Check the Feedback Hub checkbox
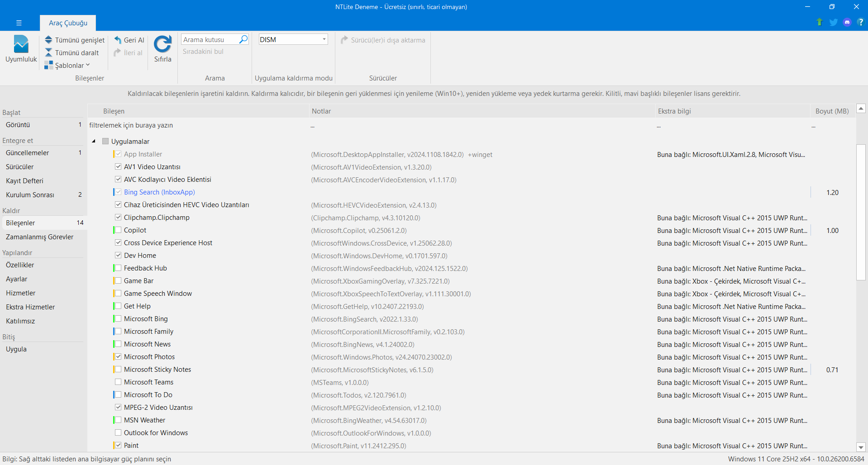Viewport: 868px width, 465px height. click(x=118, y=268)
